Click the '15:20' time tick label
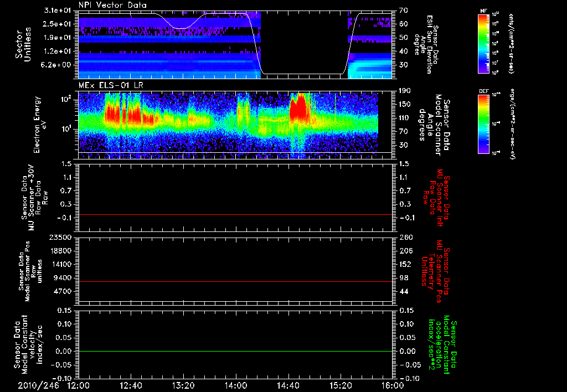This screenshot has width=567, height=392. pyautogui.click(x=341, y=386)
